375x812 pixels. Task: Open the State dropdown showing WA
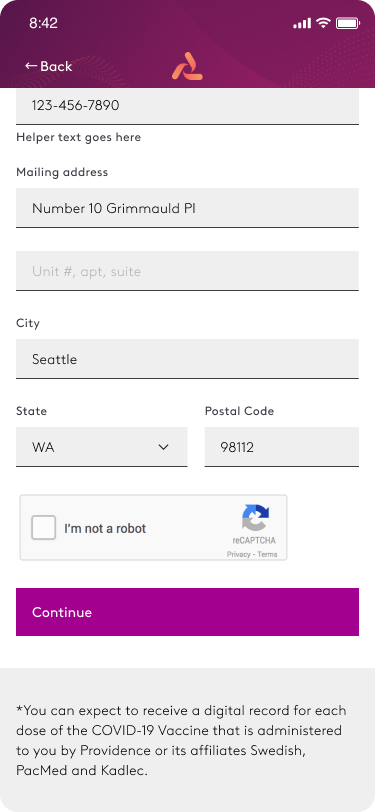[102, 447]
